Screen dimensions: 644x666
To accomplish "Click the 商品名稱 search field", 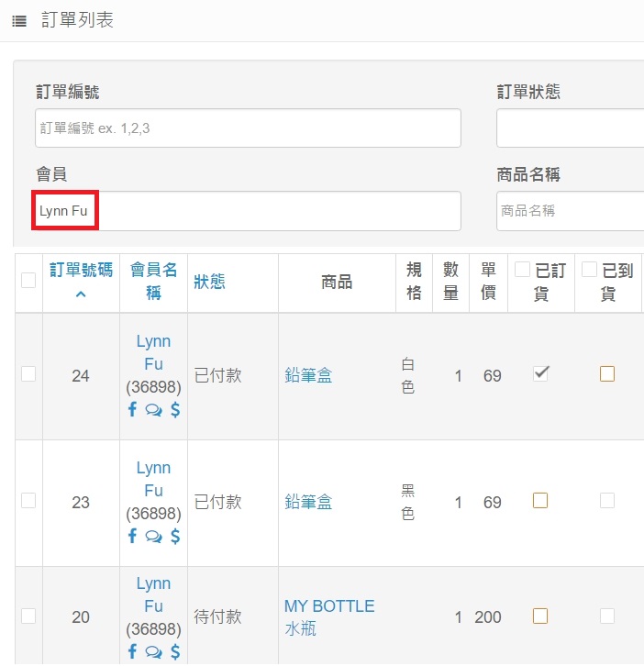I will 569,211.
